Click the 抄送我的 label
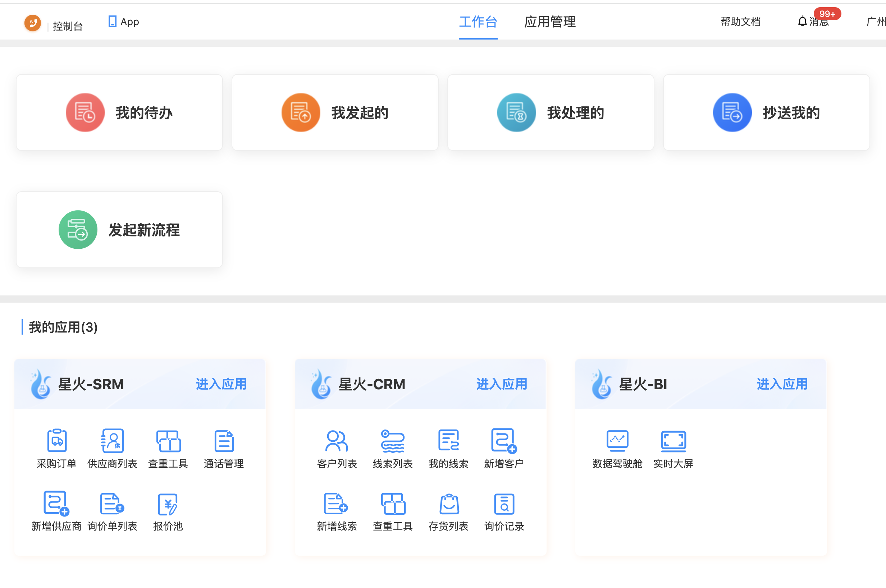The image size is (886, 588). coord(791,113)
